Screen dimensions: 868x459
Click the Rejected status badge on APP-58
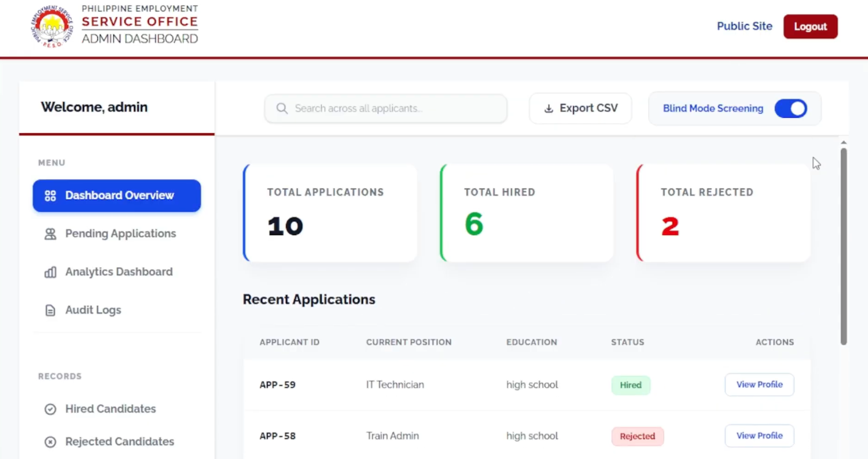click(x=637, y=436)
